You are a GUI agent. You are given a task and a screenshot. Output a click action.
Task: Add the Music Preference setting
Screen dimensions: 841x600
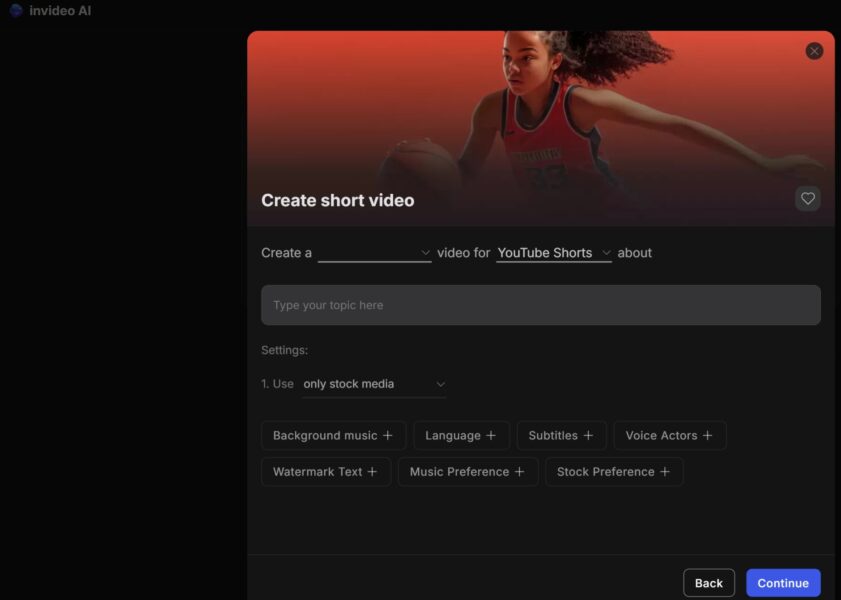point(468,472)
